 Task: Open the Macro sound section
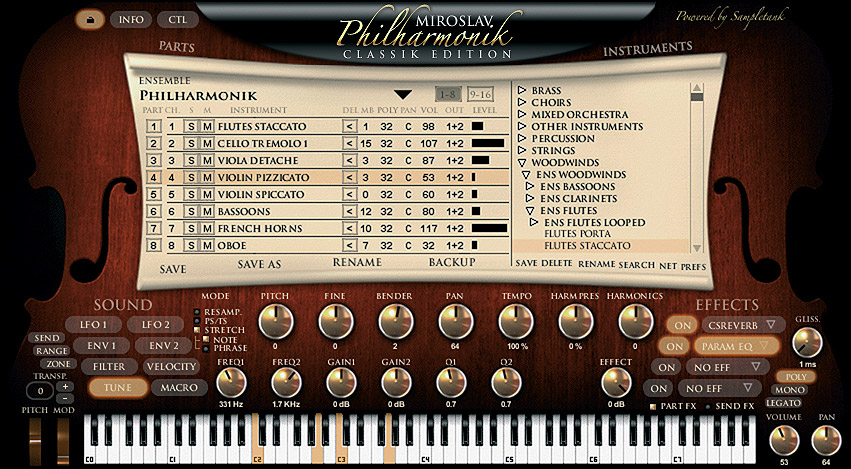(x=179, y=388)
